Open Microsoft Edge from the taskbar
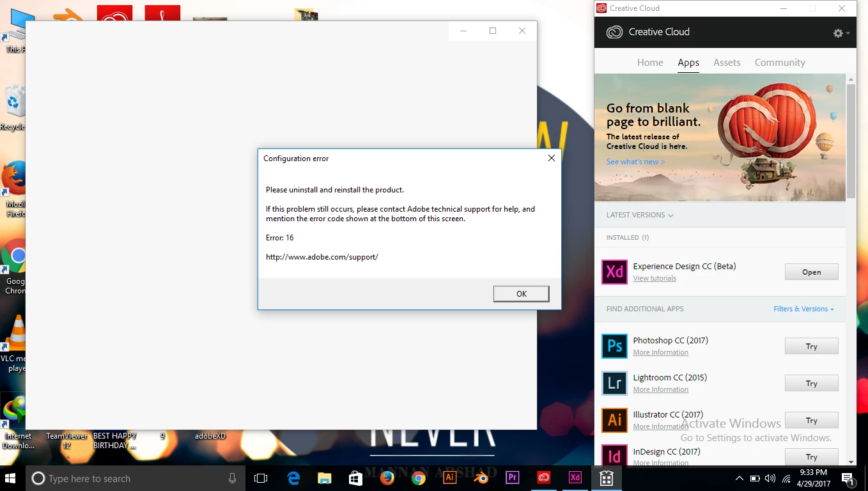The image size is (868, 491). coord(293,478)
